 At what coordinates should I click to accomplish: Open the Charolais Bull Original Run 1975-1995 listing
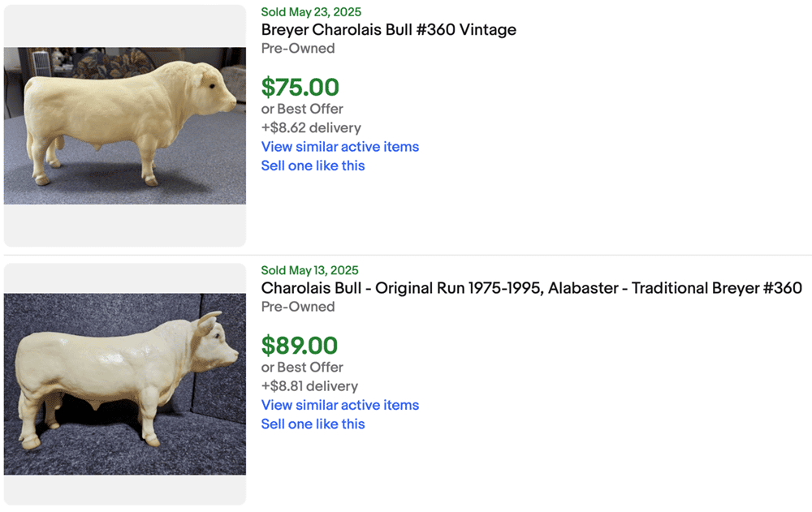point(531,288)
